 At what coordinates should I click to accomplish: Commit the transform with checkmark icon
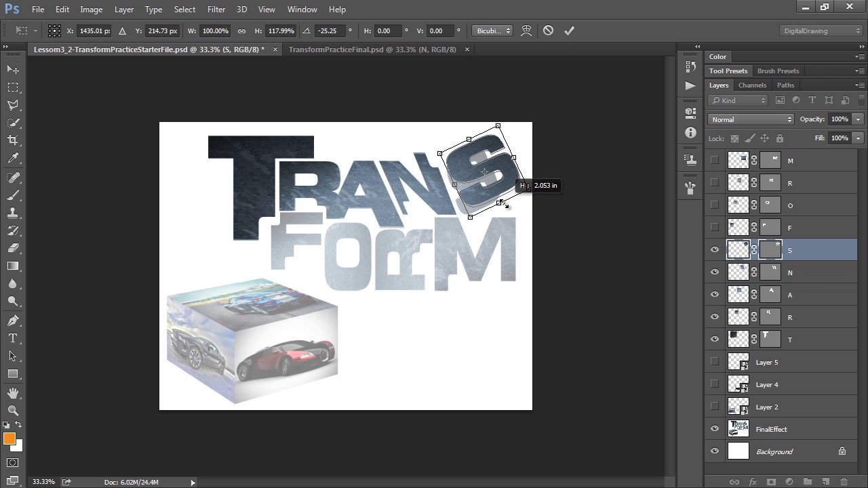click(x=569, y=30)
